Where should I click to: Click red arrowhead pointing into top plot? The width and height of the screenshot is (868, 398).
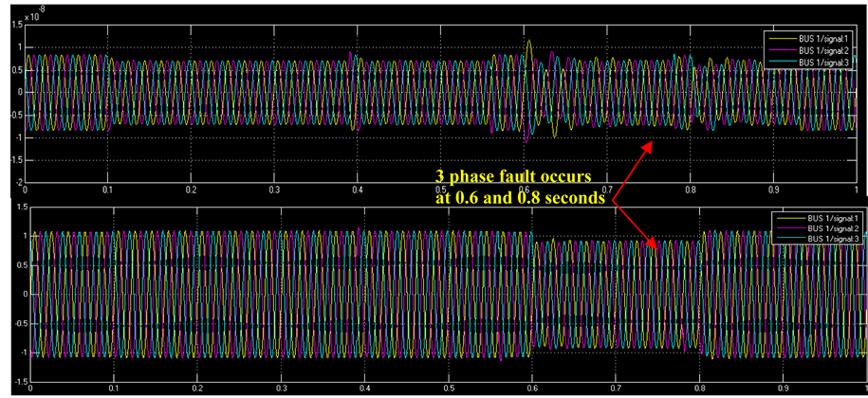[650, 145]
